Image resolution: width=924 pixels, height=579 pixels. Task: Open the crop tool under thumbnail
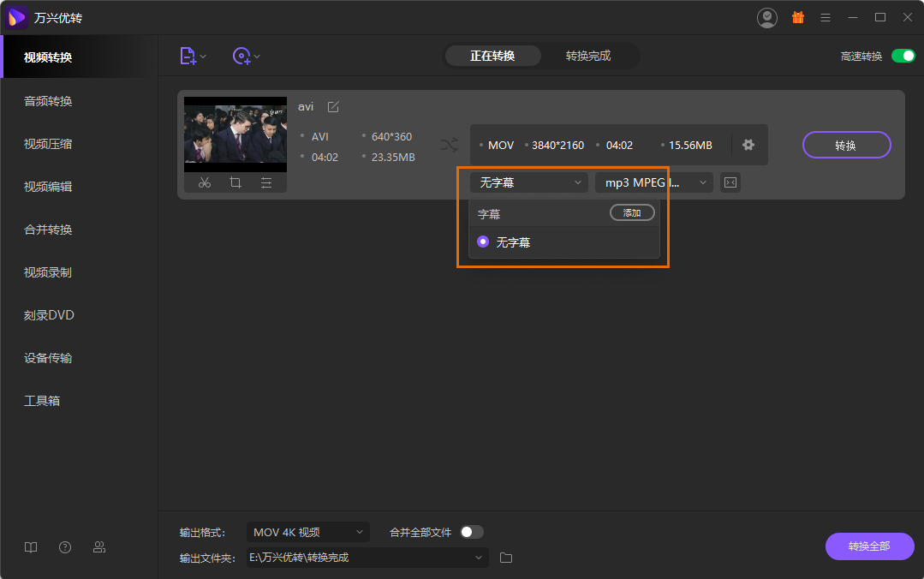coord(235,182)
